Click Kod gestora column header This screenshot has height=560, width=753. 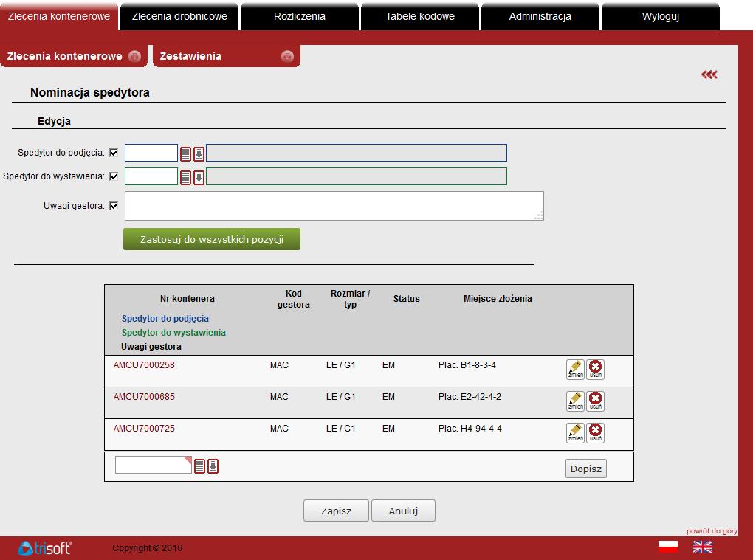[x=293, y=299]
